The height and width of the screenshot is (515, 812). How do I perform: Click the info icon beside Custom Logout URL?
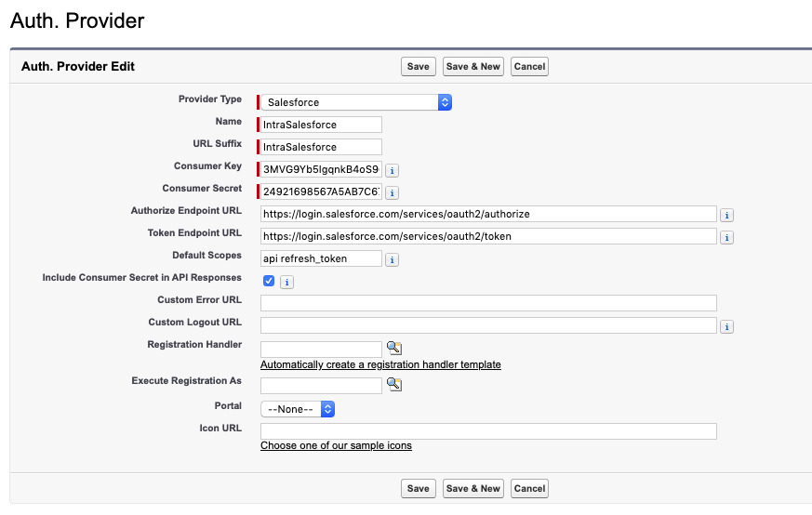pyautogui.click(x=726, y=326)
